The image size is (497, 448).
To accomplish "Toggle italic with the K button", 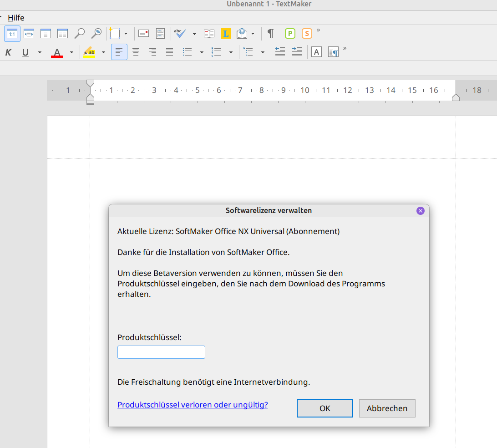I will coord(9,52).
